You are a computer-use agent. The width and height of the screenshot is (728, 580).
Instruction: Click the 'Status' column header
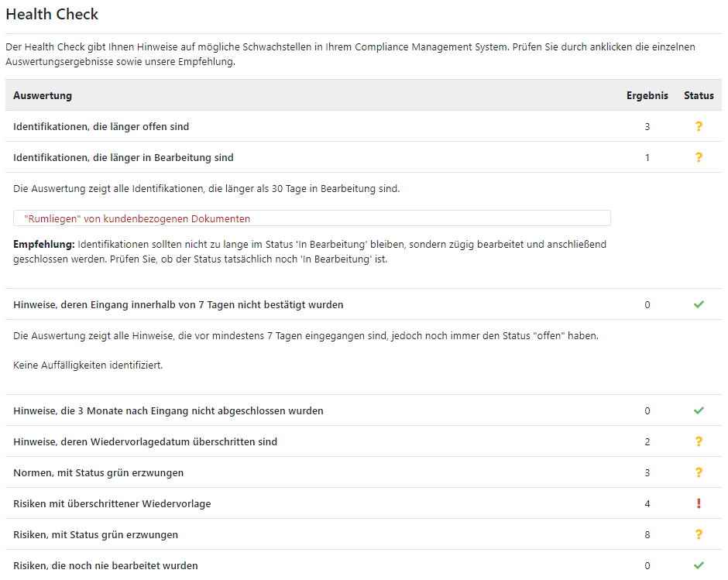coord(699,95)
